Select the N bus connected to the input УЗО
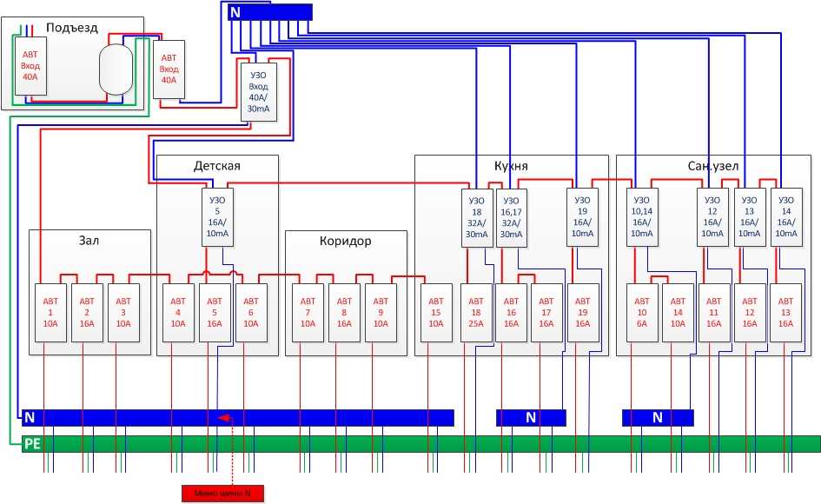This screenshot has width=821, height=504. 238,418
